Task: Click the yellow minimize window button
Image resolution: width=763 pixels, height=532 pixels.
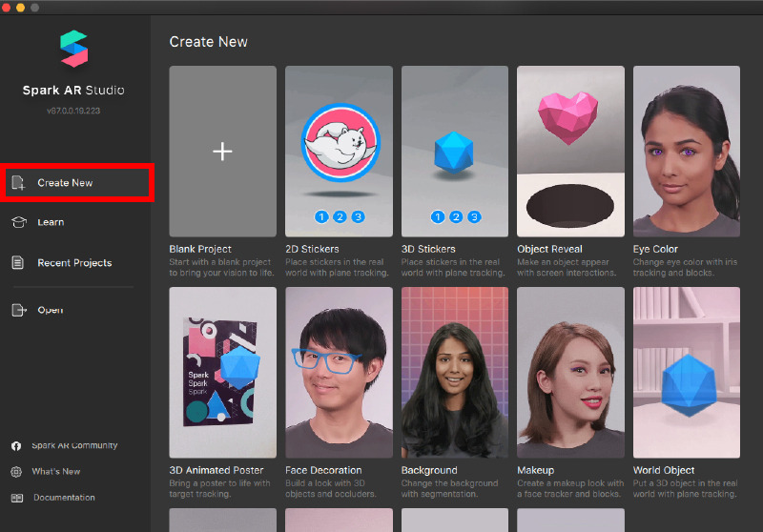Action: click(x=20, y=8)
